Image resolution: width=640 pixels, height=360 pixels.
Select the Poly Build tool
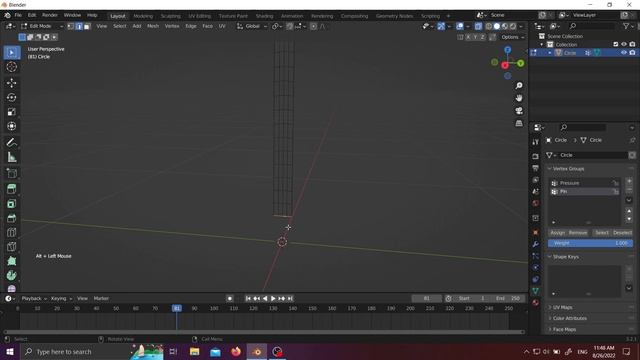coord(11,261)
